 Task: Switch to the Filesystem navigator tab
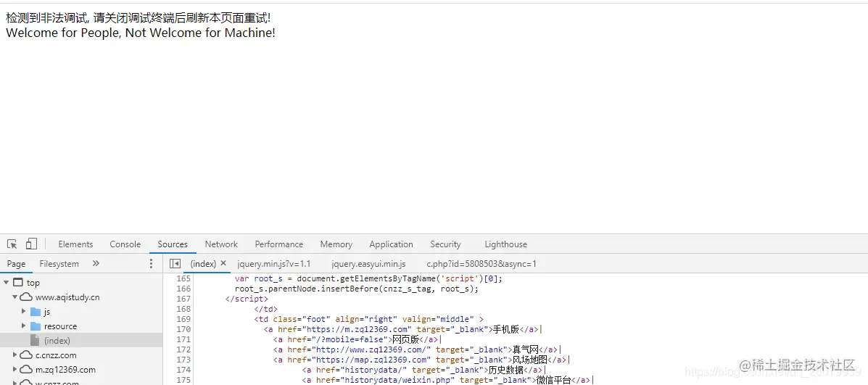(59, 264)
